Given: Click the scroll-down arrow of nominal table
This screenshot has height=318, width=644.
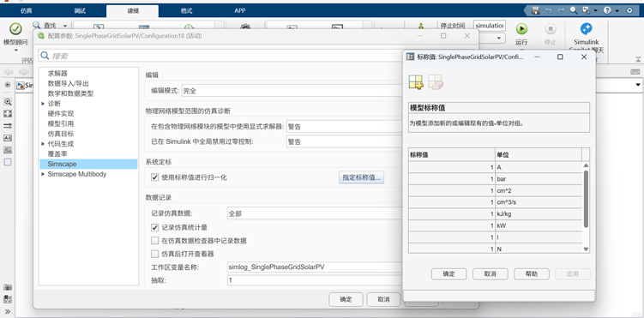Looking at the screenshot, I should tap(586, 249).
